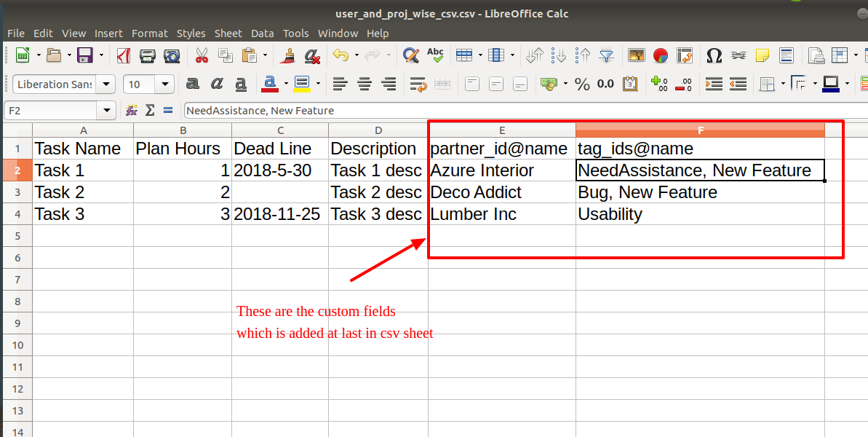The width and height of the screenshot is (868, 437).
Task: Open Headers and Footers dialog
Action: point(786,55)
